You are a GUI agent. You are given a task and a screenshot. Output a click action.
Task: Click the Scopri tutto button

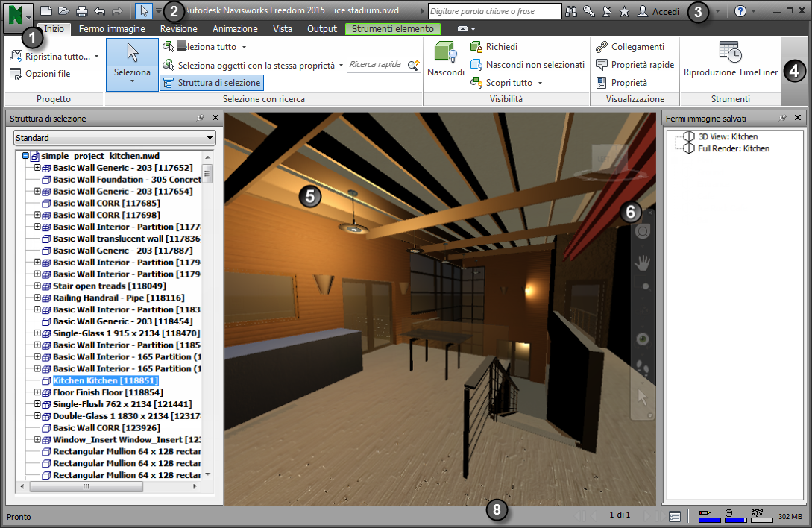tap(501, 83)
